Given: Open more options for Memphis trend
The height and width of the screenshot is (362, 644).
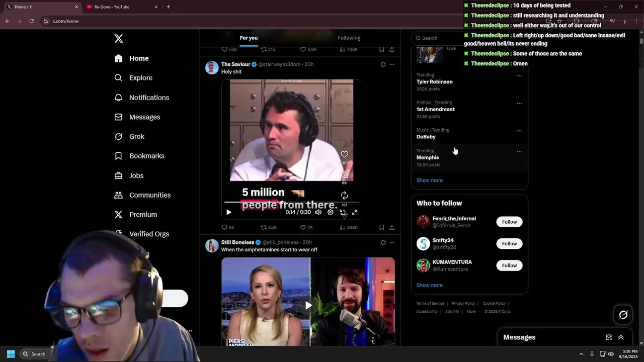Looking at the screenshot, I should (519, 151).
